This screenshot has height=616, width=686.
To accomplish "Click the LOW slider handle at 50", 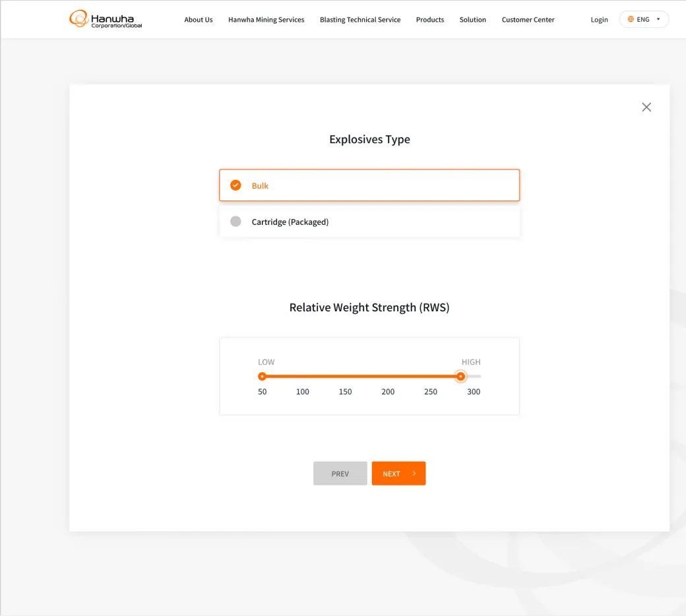I will point(262,377).
